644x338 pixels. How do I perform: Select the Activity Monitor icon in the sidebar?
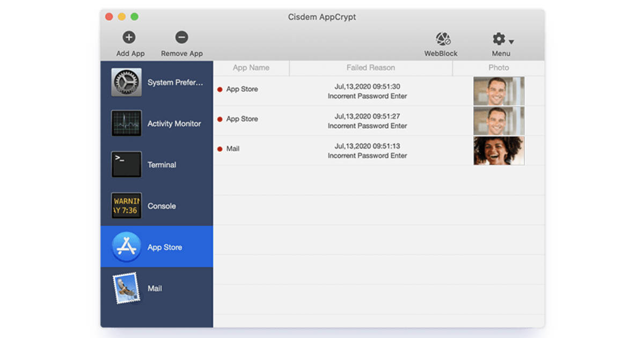coord(126,123)
